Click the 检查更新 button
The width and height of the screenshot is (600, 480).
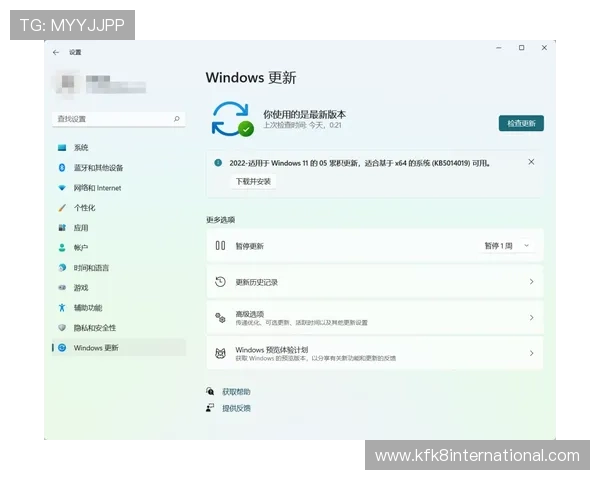521,123
